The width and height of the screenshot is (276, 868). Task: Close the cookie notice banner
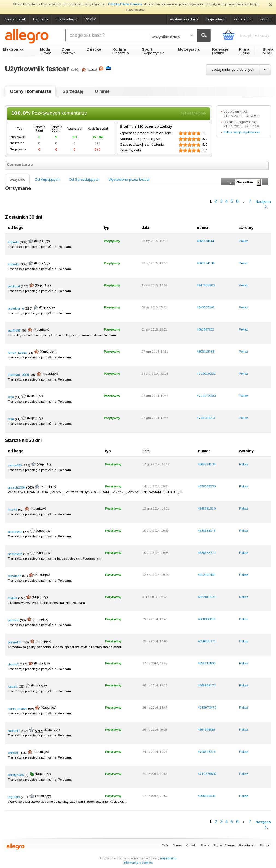[x=270, y=5]
